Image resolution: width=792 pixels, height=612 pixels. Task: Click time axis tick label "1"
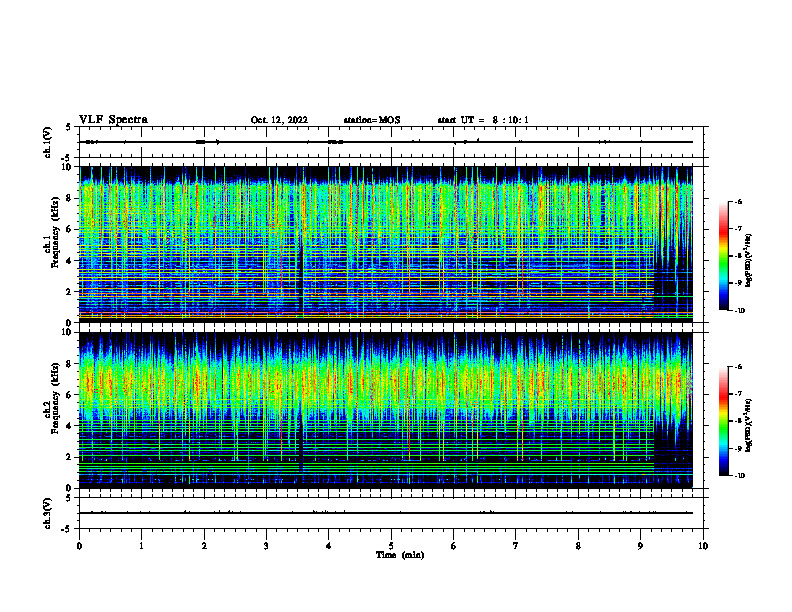(x=141, y=546)
